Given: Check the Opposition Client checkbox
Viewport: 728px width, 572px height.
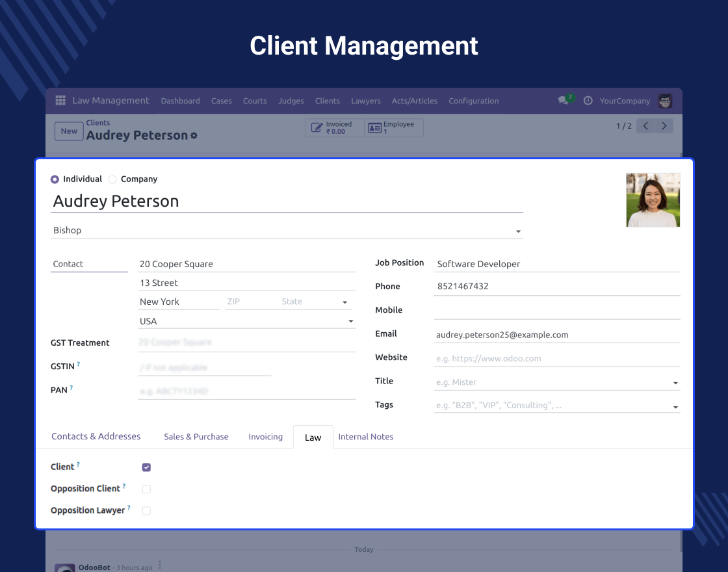Looking at the screenshot, I should (x=146, y=489).
